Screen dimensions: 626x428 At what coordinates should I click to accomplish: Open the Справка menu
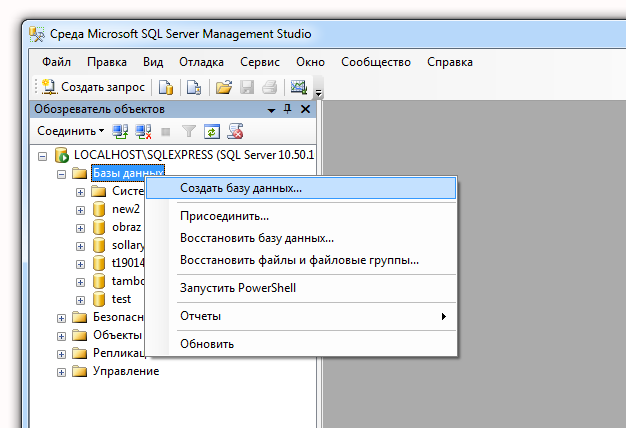tap(450, 62)
